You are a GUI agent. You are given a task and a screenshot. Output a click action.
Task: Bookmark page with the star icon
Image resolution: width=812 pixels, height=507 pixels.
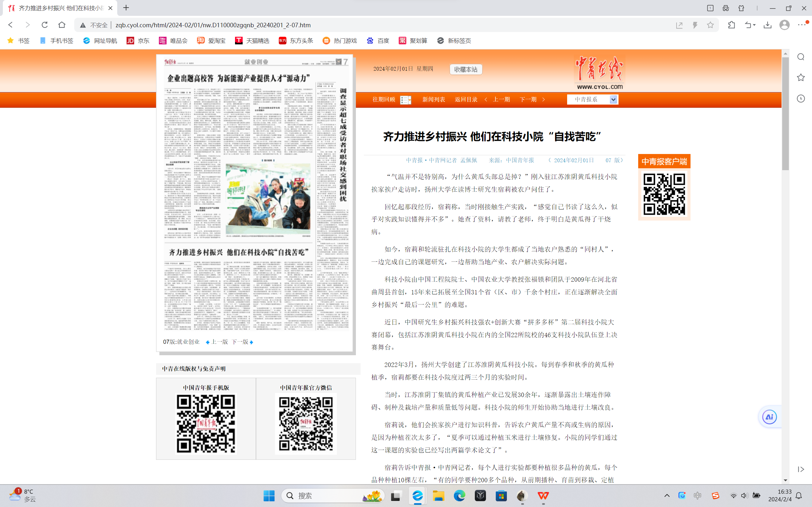(710, 25)
